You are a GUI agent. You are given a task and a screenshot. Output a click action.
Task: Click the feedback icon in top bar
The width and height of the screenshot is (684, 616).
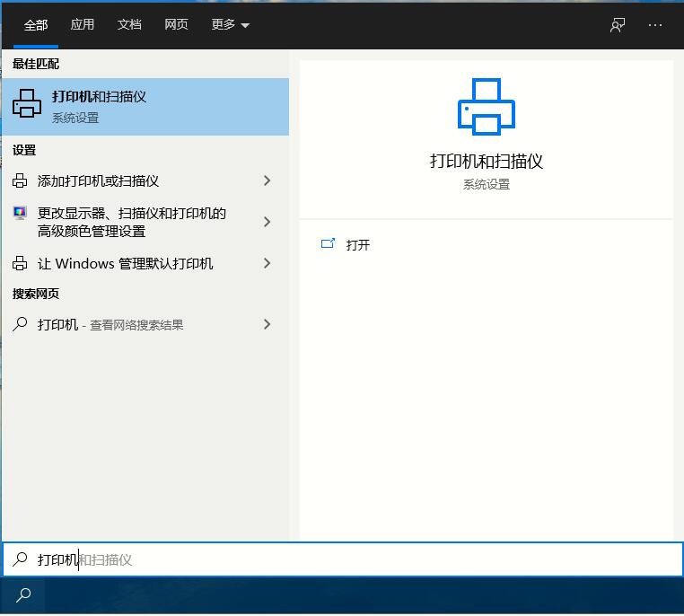618,25
